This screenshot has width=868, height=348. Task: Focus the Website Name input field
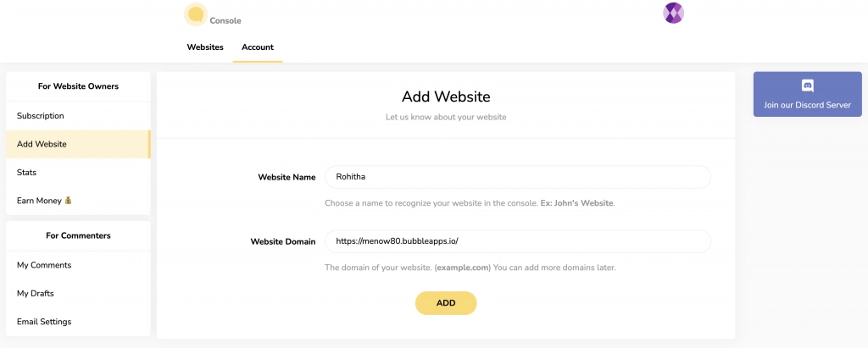point(518,177)
